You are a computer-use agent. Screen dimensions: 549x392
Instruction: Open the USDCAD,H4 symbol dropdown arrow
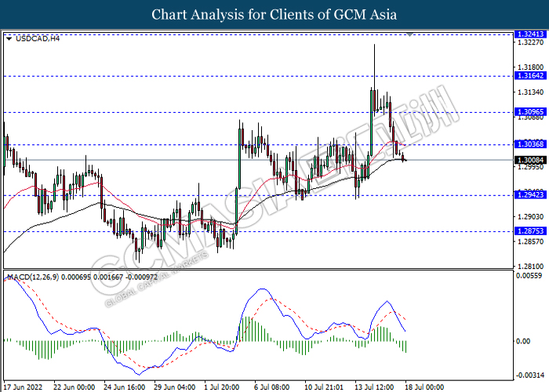pos(9,39)
